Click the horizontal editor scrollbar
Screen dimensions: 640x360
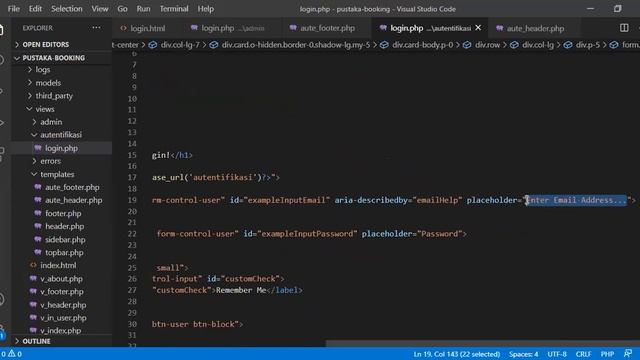(x=482, y=344)
